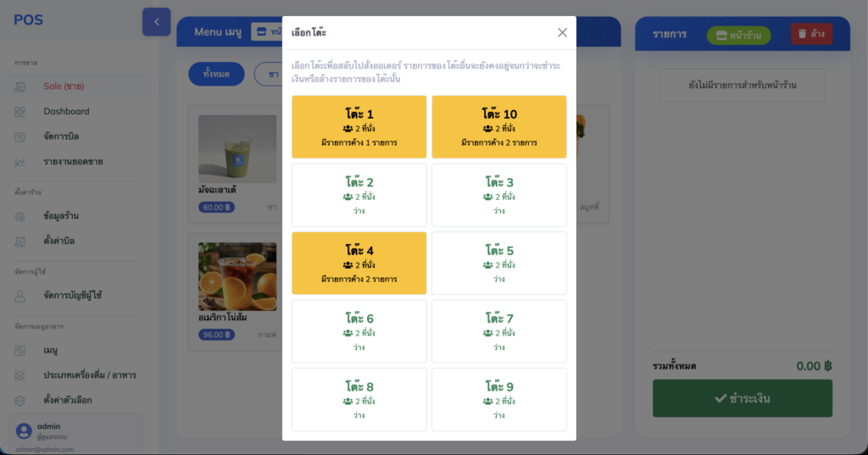The image size is (868, 455).
Task: Pick empty table โต๊ะ 2
Action: pyautogui.click(x=359, y=195)
